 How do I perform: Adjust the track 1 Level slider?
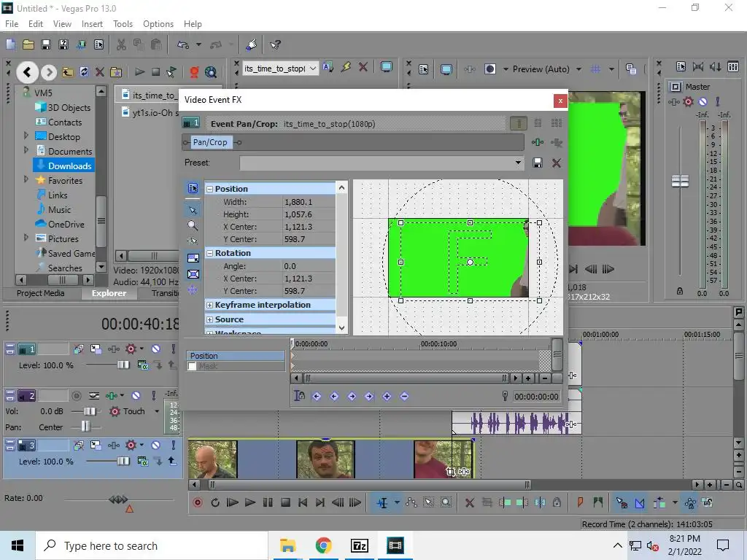123,365
